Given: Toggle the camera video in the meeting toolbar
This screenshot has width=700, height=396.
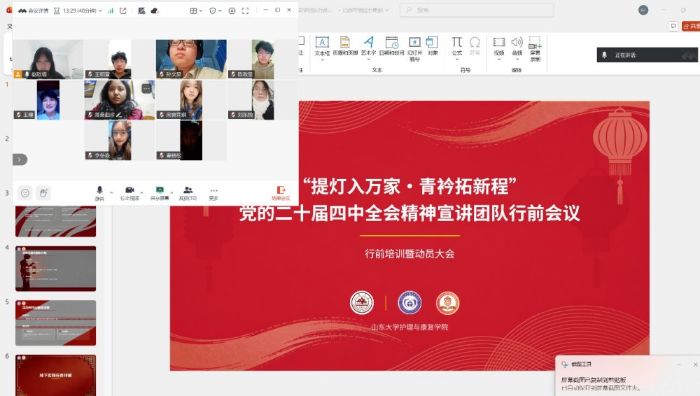Looking at the screenshot, I should [x=129, y=193].
